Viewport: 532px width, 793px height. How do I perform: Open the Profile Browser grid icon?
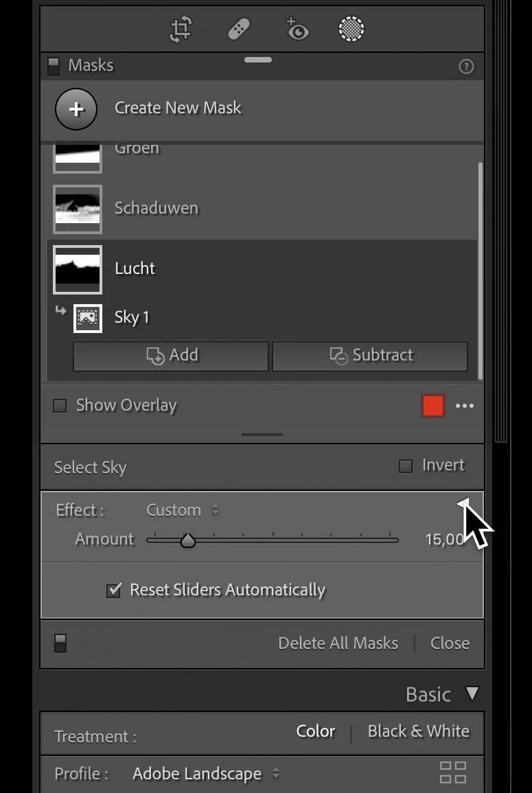[452, 772]
